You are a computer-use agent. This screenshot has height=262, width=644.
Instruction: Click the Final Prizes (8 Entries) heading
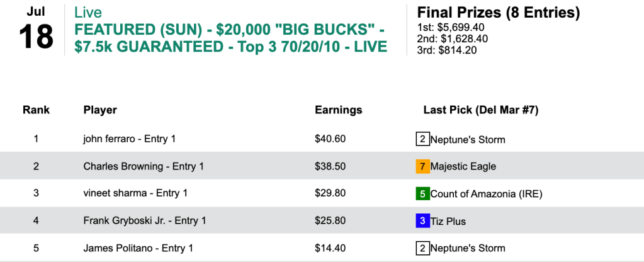point(498,13)
